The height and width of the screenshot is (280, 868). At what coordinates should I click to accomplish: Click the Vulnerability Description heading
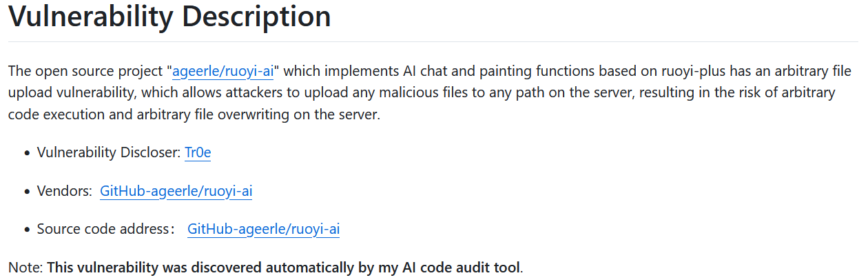(x=169, y=17)
